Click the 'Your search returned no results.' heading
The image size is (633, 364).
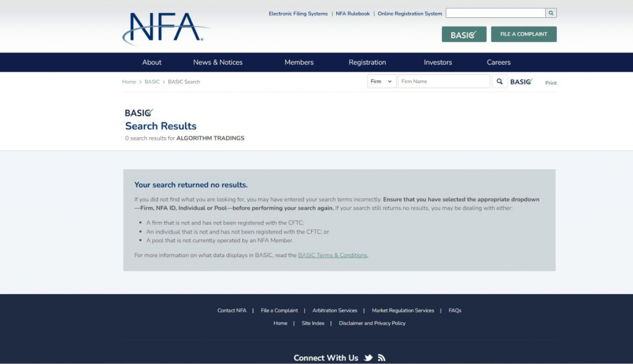(x=190, y=185)
